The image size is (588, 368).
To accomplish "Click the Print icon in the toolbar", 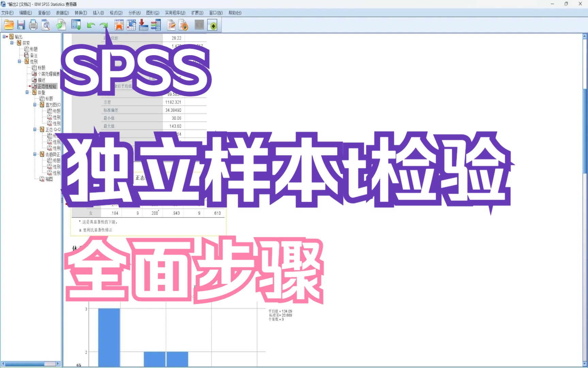I will click(33, 25).
